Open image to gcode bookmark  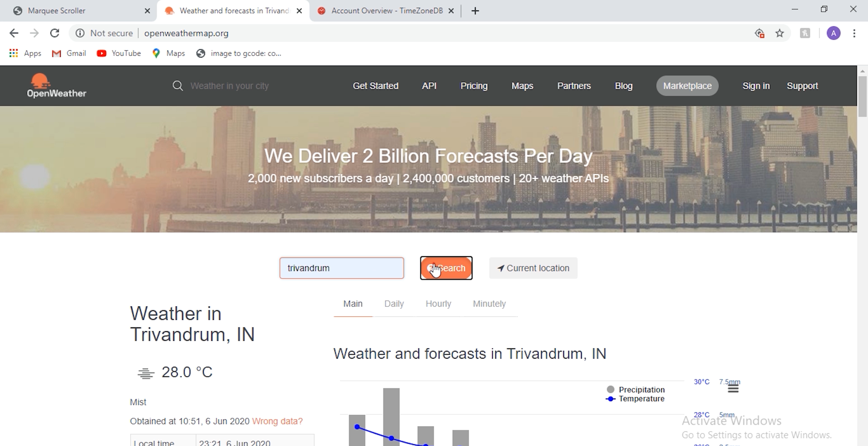click(239, 53)
